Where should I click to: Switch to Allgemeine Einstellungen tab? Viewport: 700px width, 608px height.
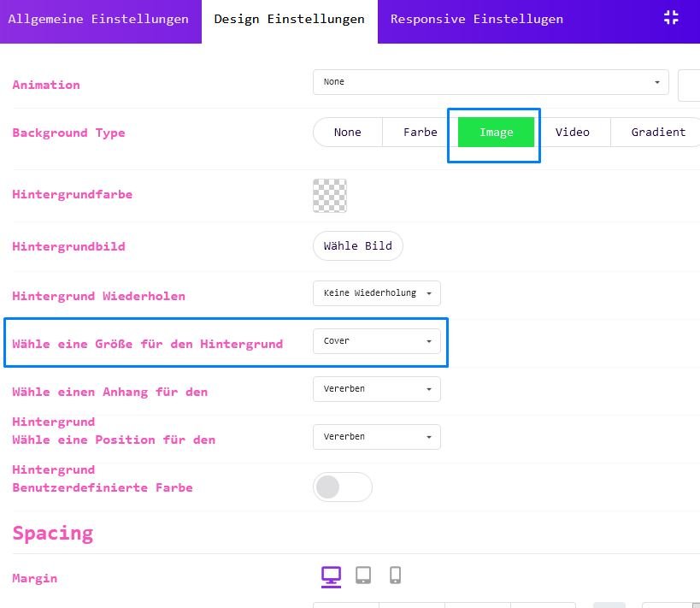98,19
